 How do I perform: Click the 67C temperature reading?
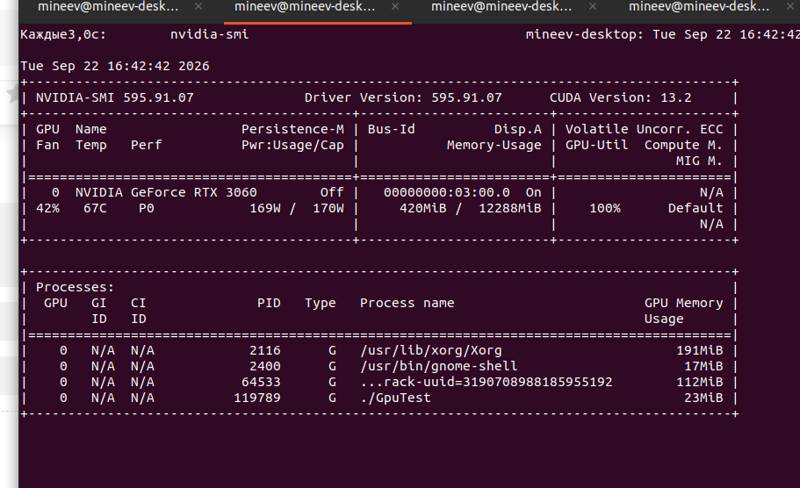(x=95, y=208)
